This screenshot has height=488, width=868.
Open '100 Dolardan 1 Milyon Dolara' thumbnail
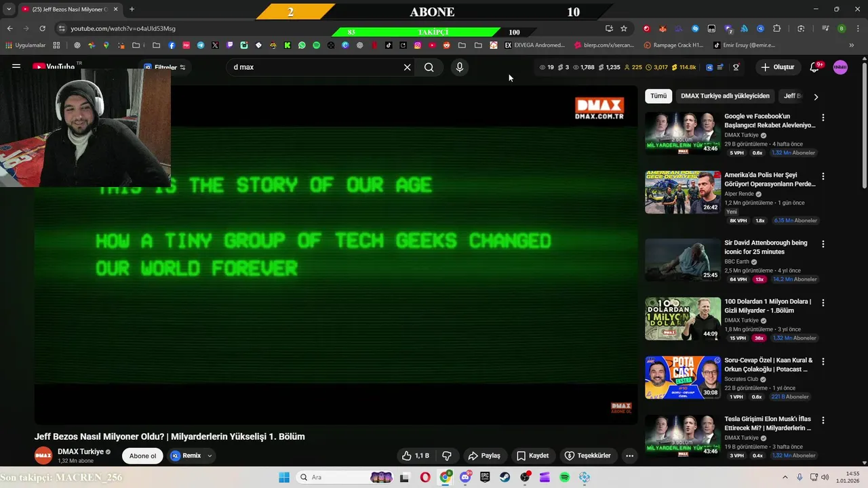(x=683, y=319)
